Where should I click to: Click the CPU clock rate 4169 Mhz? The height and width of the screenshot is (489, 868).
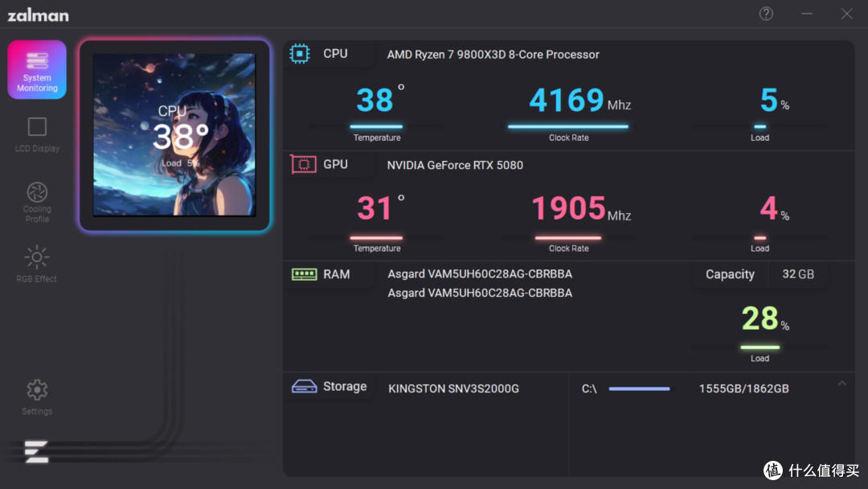[579, 100]
